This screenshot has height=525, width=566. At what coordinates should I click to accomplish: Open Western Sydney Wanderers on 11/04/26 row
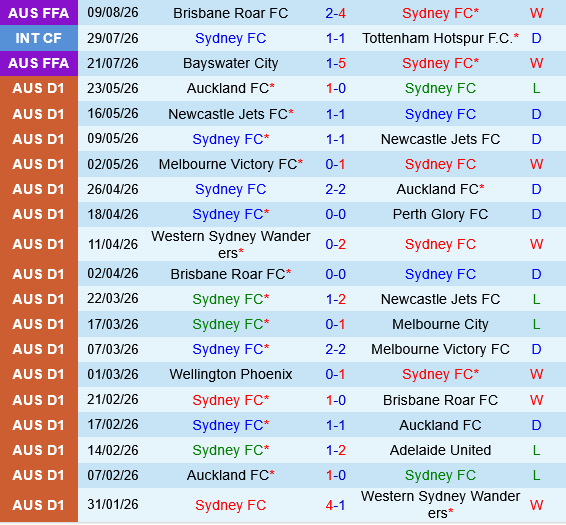[x=231, y=244]
